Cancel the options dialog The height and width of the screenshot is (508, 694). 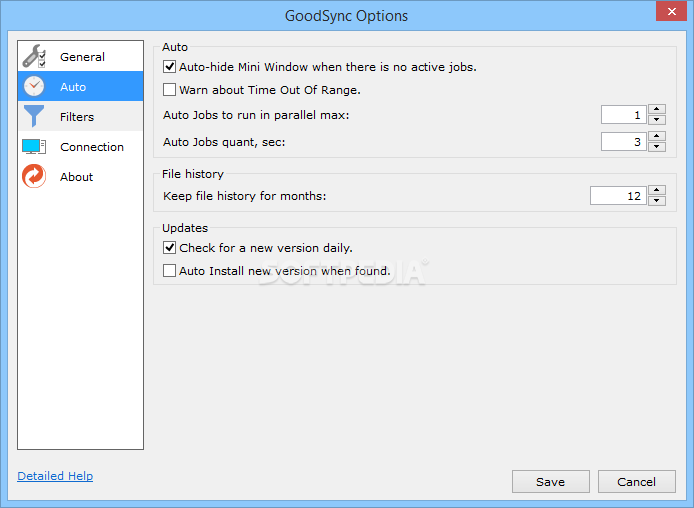tap(636, 481)
